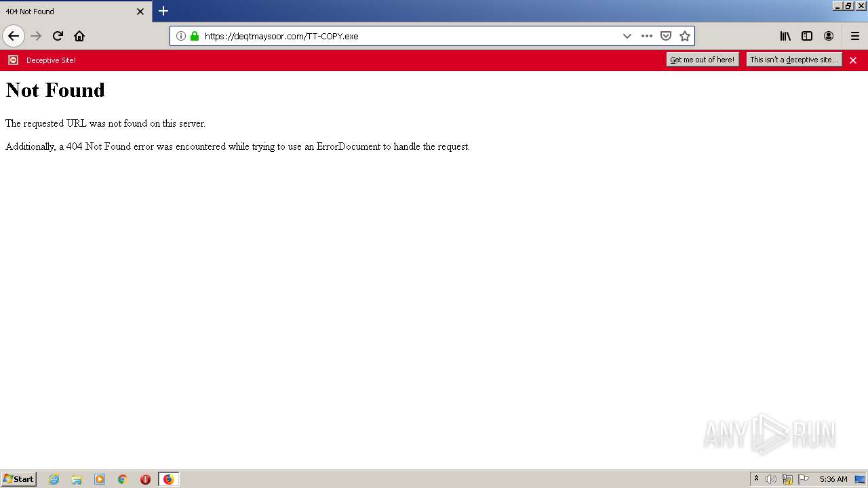The height and width of the screenshot is (488, 868).
Task: Open the media player taskbar icon
Action: coord(100,479)
